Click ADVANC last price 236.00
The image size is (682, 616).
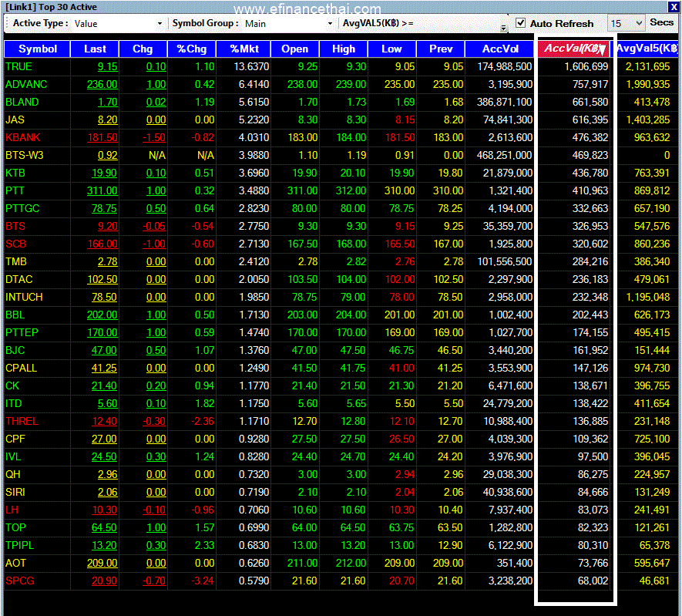(102, 84)
